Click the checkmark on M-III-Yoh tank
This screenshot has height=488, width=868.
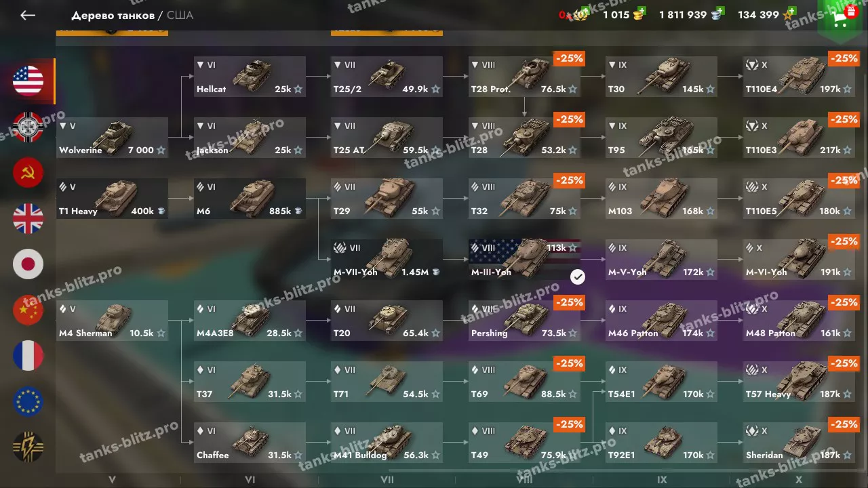578,276
